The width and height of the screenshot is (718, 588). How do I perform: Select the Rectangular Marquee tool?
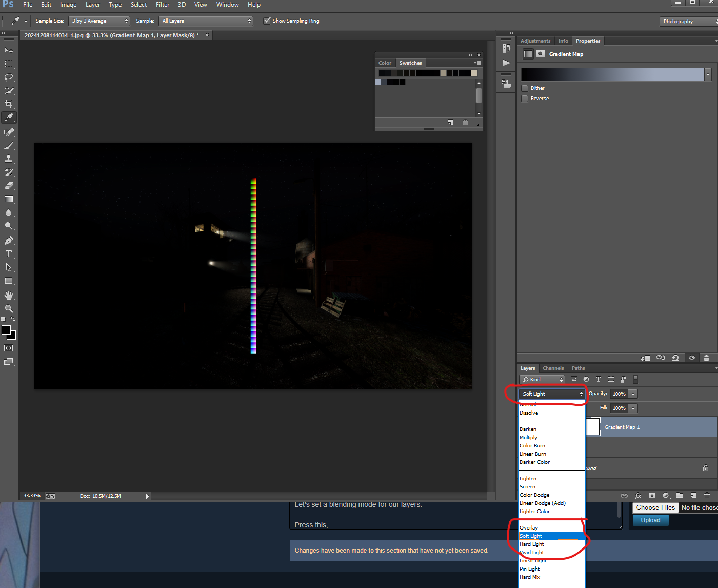point(9,64)
